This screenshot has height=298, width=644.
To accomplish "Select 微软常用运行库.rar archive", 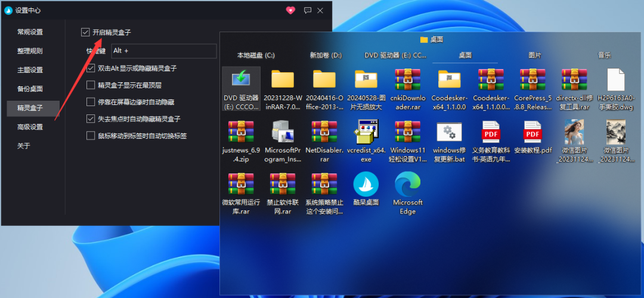I will pos(241,184).
